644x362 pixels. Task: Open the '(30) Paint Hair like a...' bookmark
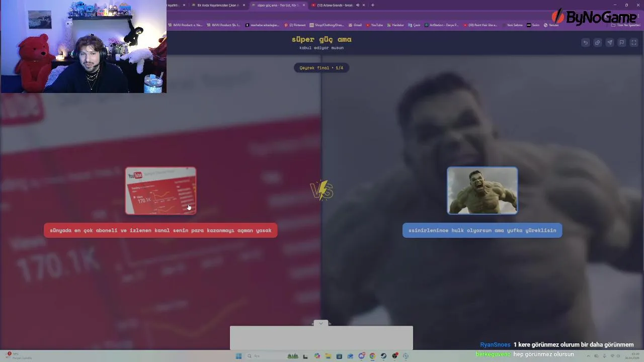pos(480,25)
